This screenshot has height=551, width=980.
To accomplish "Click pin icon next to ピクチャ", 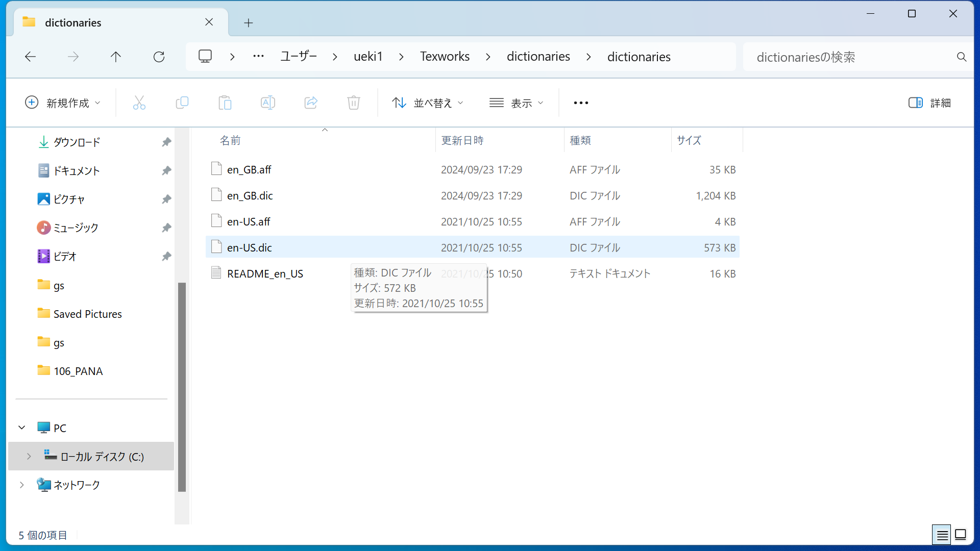I will (166, 199).
